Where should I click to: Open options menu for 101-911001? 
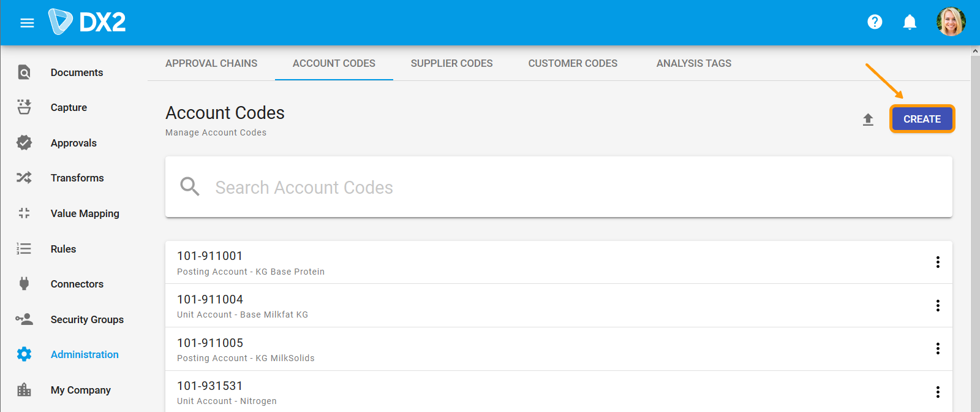click(x=938, y=262)
